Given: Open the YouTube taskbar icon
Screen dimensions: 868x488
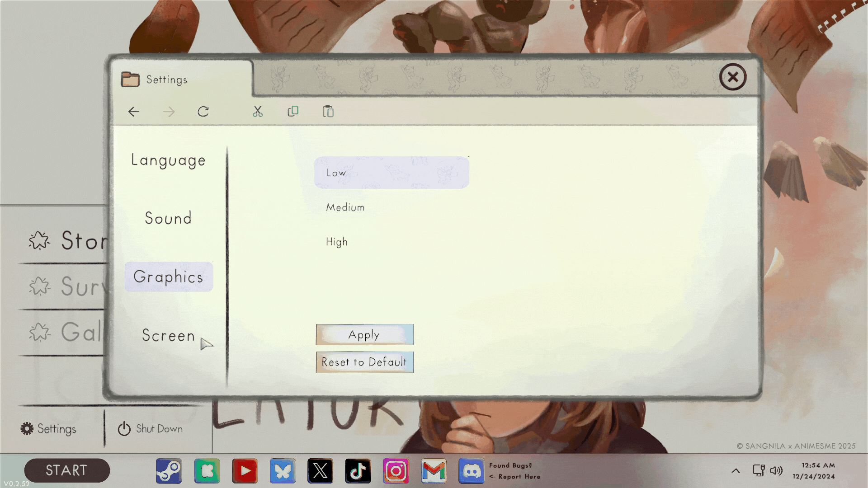Looking at the screenshot, I should 245,471.
